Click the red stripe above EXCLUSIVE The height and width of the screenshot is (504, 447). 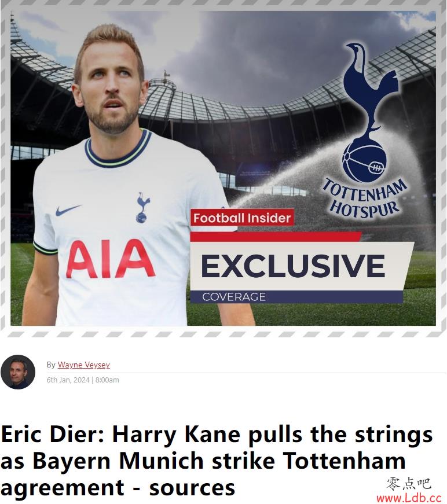point(276,237)
